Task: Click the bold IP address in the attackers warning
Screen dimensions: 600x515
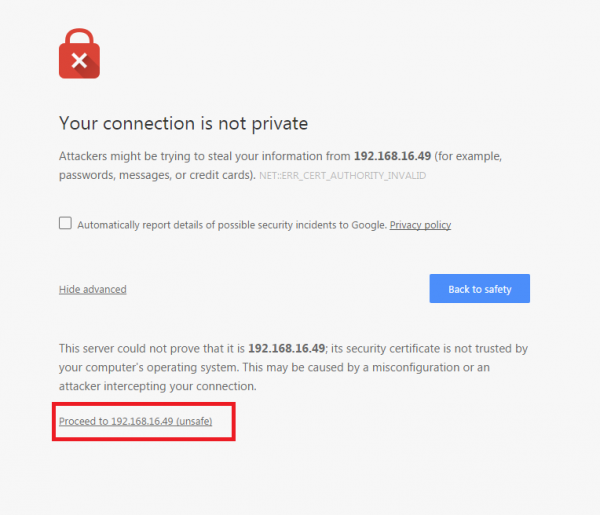Action: point(394,157)
